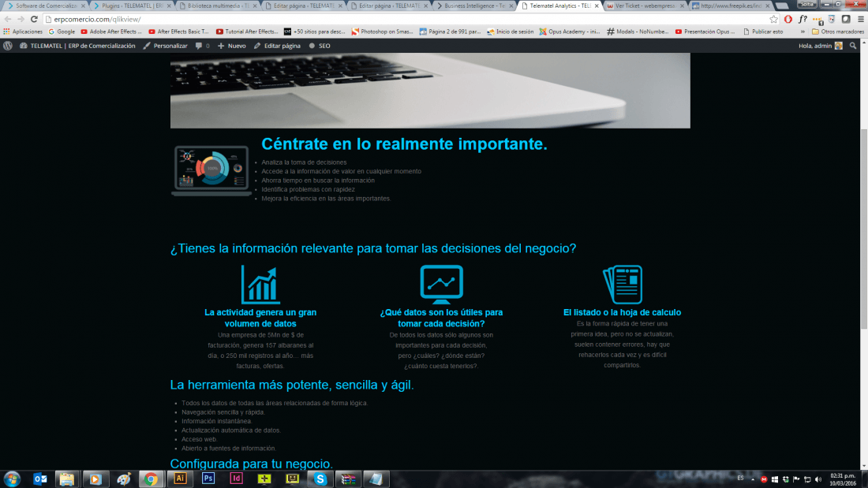Open the media player taskbar icon
The image size is (868, 488).
(95, 479)
